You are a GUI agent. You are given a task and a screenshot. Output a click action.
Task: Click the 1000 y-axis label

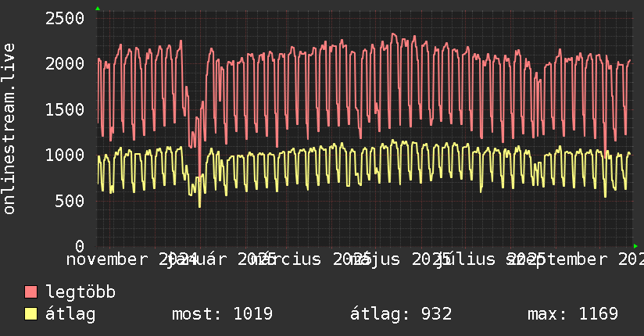click(65, 155)
